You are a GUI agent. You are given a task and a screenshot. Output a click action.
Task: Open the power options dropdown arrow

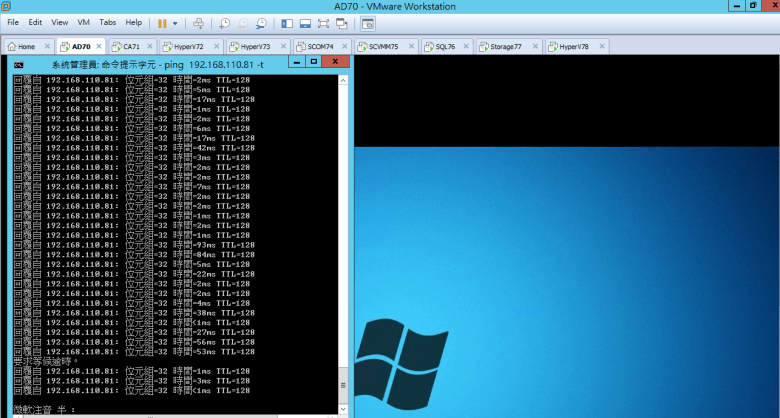(176, 22)
